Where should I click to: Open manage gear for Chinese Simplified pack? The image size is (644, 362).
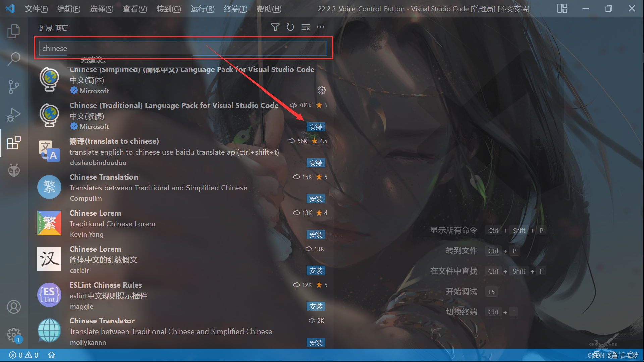322,90
